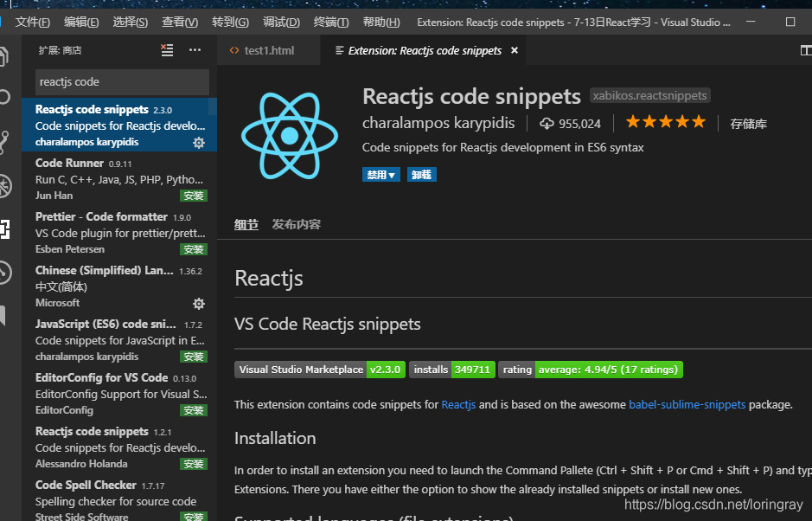Screen dimensions: 812x521
Task: Click the VS Code Reactjs snippets heading
Action: (327, 325)
